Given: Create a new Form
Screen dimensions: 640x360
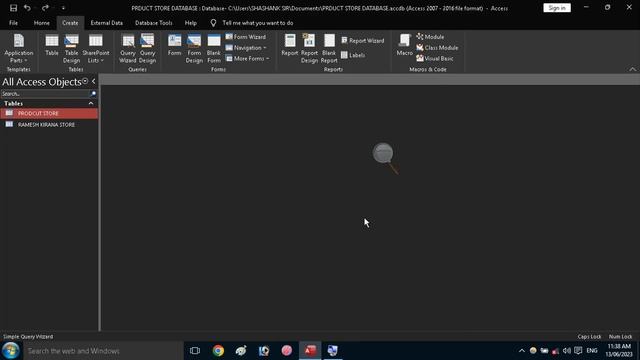Looking at the screenshot, I should pos(174,45).
